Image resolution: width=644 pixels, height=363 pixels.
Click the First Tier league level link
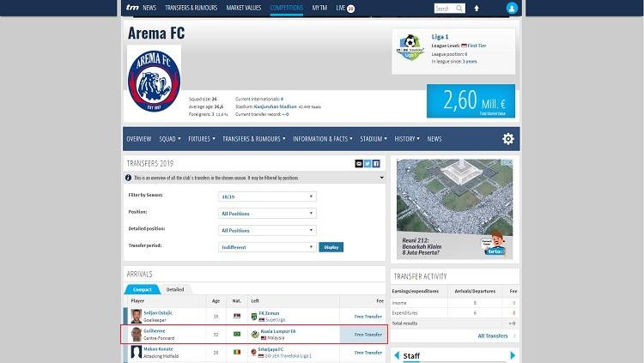tap(477, 45)
